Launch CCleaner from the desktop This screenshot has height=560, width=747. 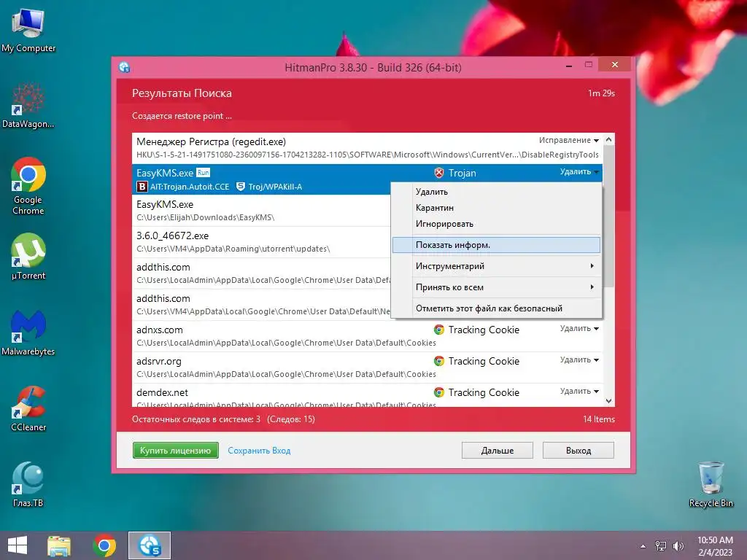click(x=28, y=408)
